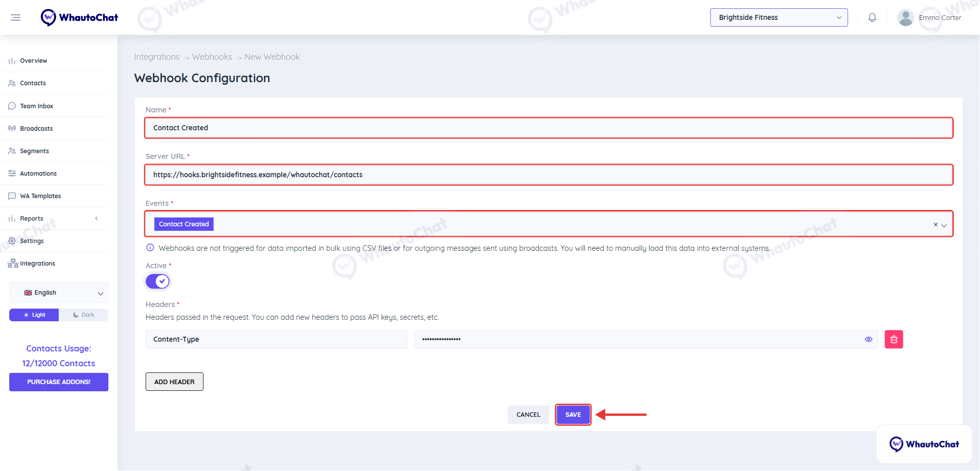Open Team Inbox
980x471 pixels.
click(36, 106)
